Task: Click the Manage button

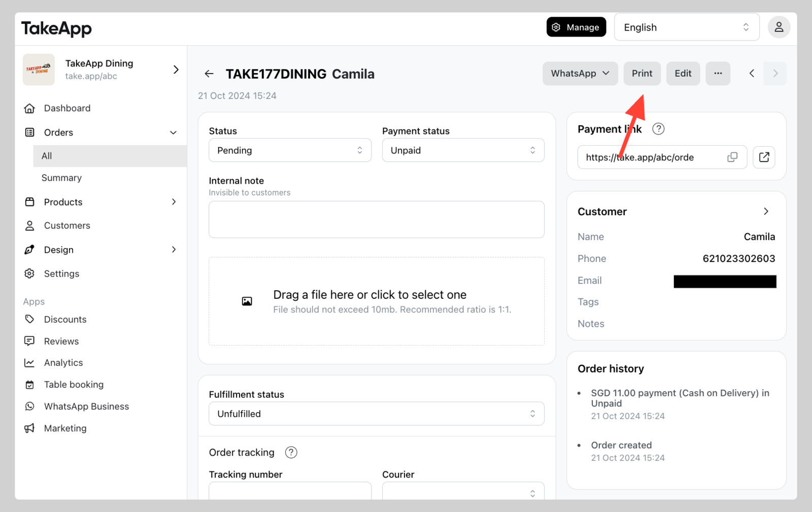Action: (x=576, y=27)
